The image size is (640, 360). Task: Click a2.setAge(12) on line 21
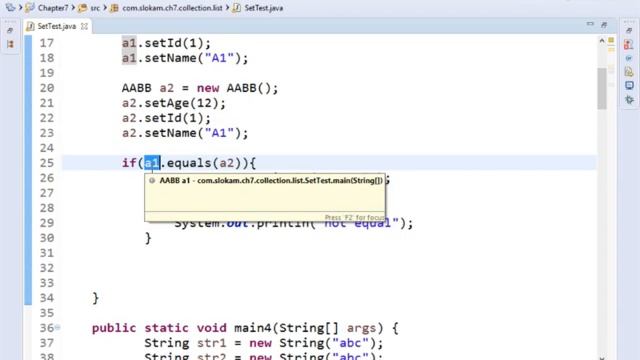[173, 103]
